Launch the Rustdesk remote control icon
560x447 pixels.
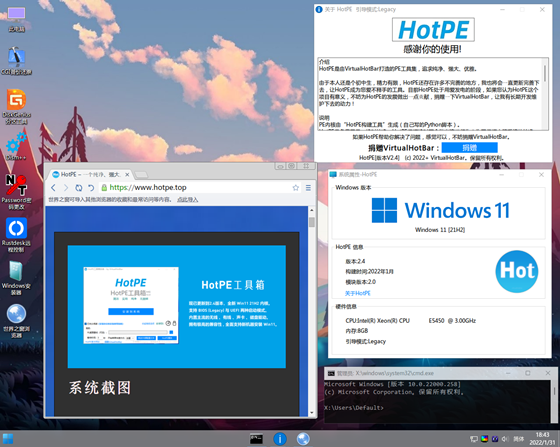pyautogui.click(x=16, y=235)
